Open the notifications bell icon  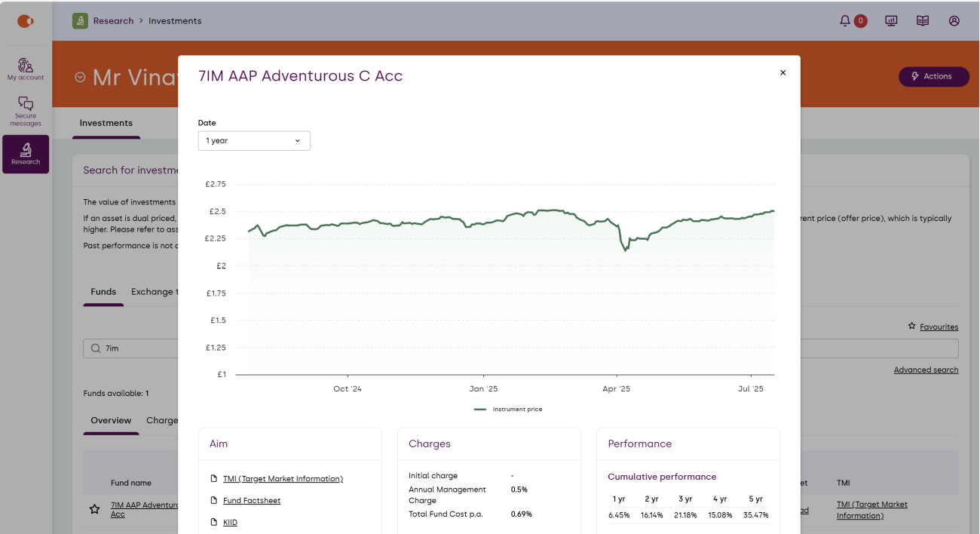845,21
